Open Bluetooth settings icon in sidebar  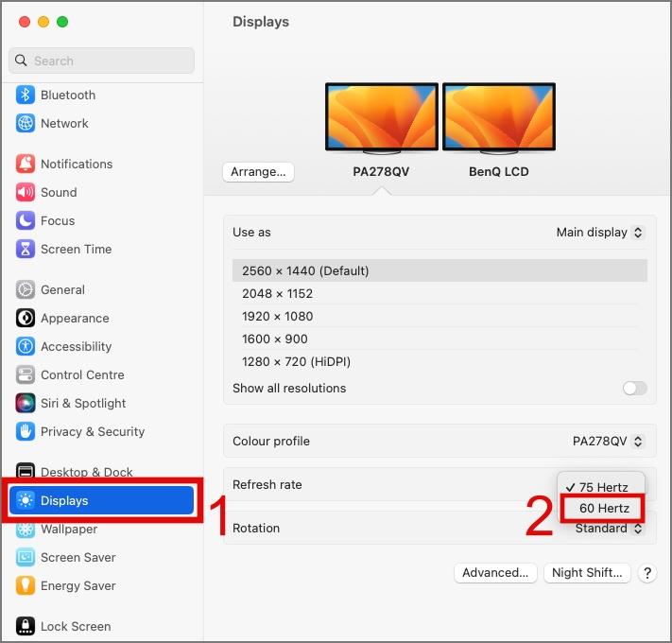26,95
